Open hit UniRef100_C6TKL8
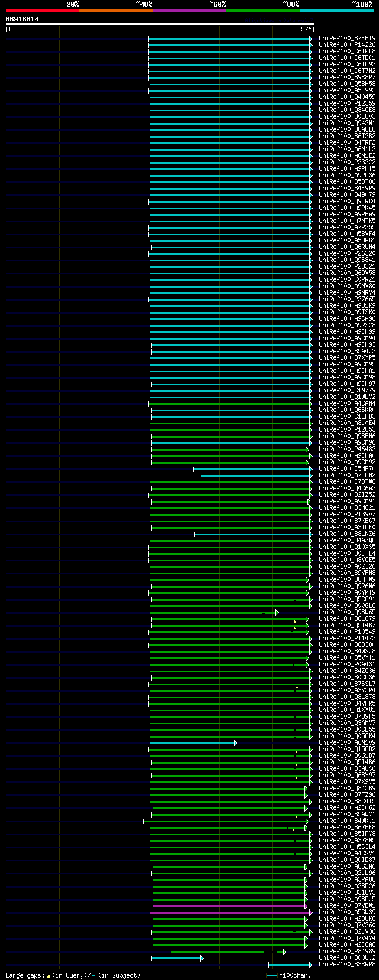The height and width of the screenshot is (980, 379). (x=347, y=51)
